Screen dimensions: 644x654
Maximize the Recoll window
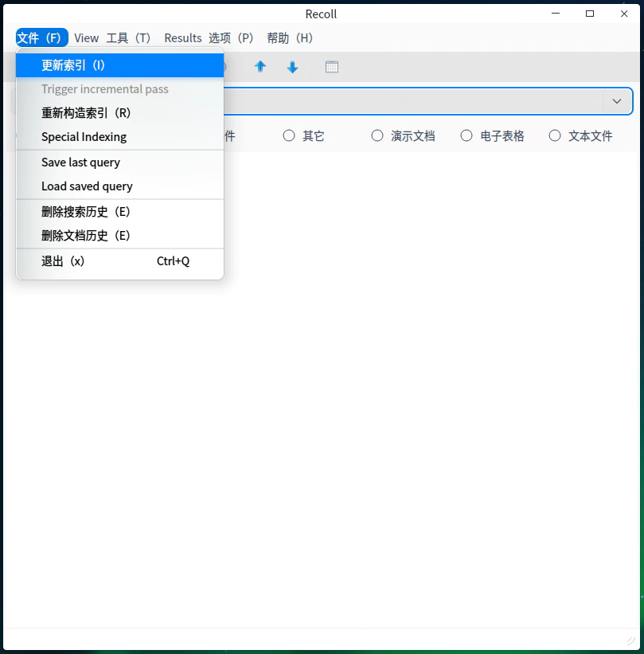click(590, 14)
